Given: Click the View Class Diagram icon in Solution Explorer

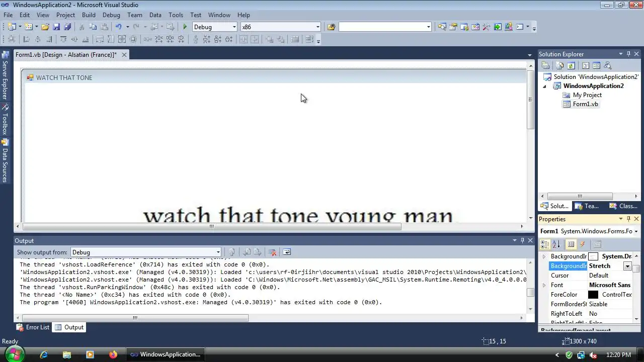Looking at the screenshot, I should click(x=607, y=65).
